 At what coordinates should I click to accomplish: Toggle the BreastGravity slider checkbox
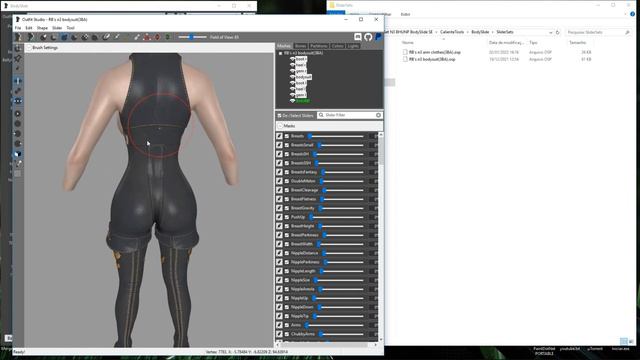pos(287,208)
